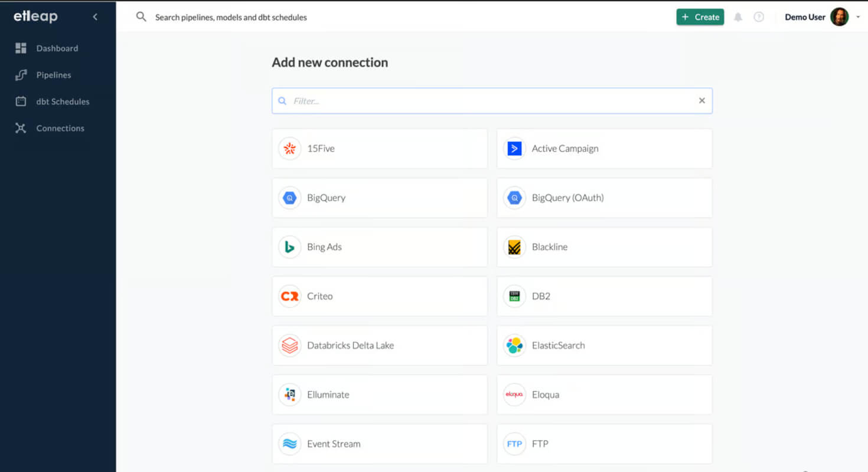Open the Connections menu item
Viewport: 868px width, 472px height.
tap(60, 128)
